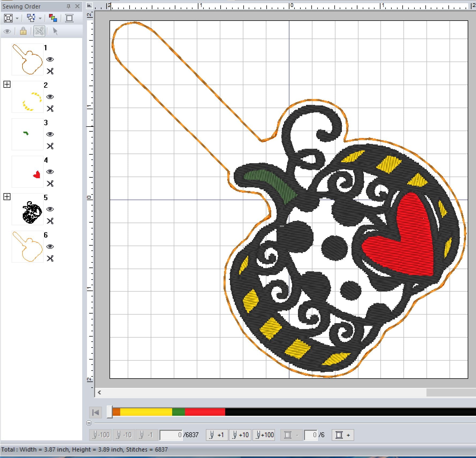Image resolution: width=476 pixels, height=458 pixels.
Task: Advance 100 stitches with +100 button
Action: [x=265, y=435]
